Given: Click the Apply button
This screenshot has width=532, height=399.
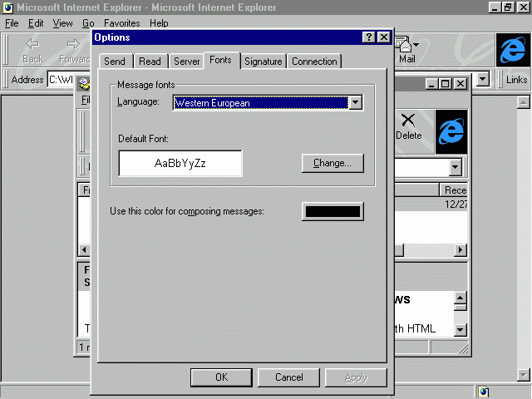Looking at the screenshot, I should click(356, 377).
